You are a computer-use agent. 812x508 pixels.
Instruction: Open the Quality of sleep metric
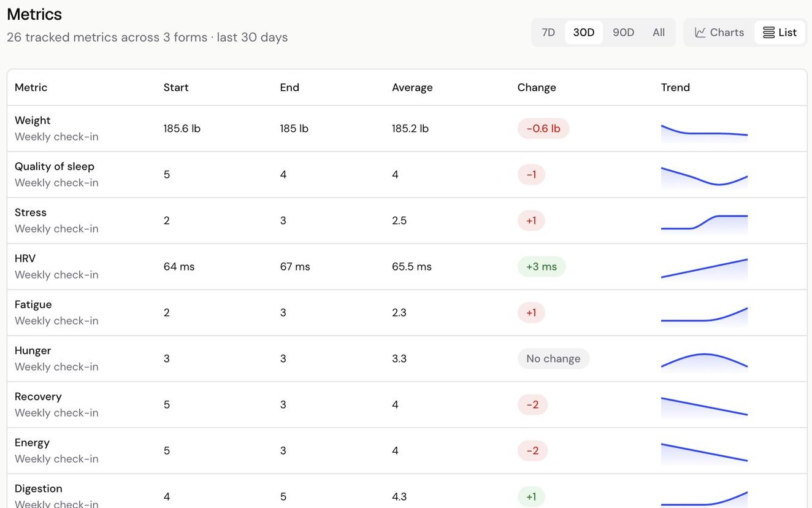[x=407, y=175]
